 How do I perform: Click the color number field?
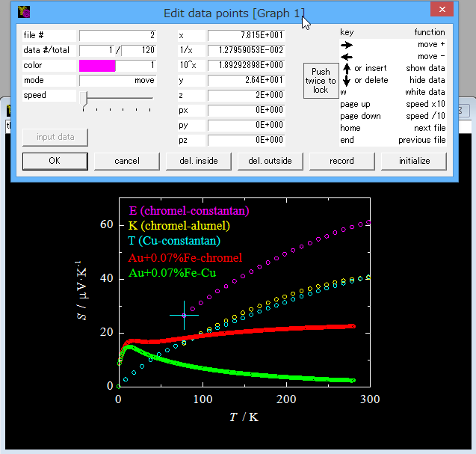pos(136,65)
